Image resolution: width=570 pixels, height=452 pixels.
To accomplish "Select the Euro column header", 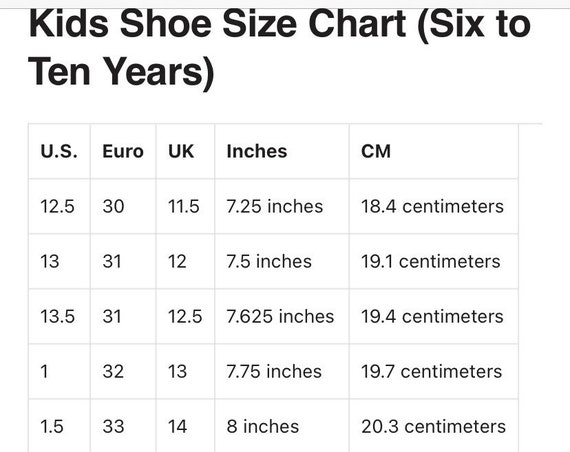I will [123, 151].
